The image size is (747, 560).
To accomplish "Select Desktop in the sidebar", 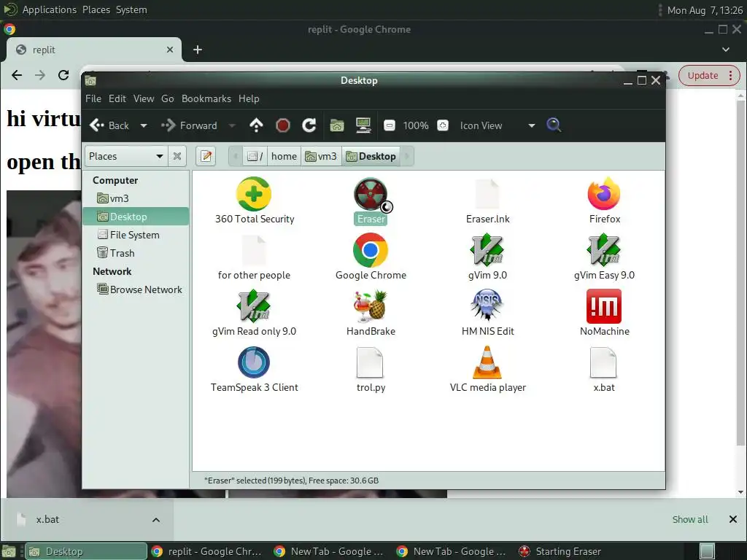I will coord(136,217).
